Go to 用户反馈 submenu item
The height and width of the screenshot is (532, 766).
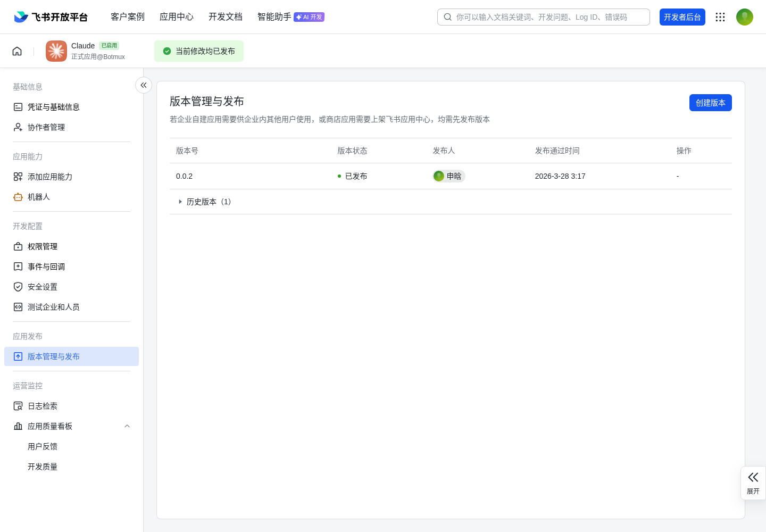click(x=43, y=446)
